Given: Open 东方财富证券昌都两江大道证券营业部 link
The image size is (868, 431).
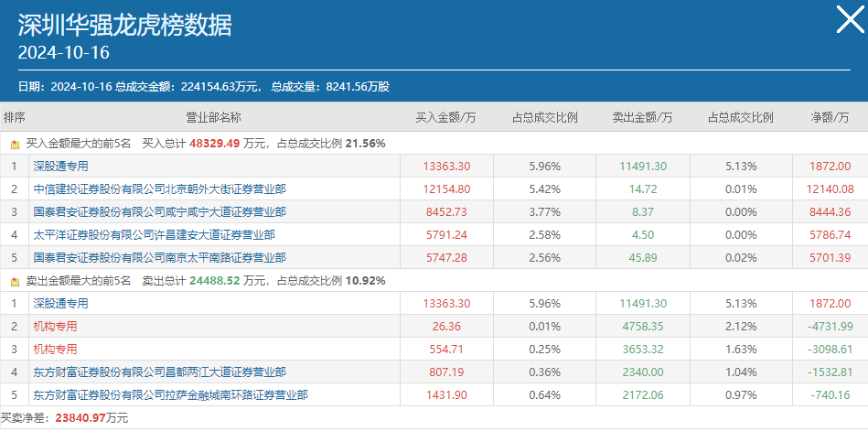Looking at the screenshot, I should click(159, 372).
